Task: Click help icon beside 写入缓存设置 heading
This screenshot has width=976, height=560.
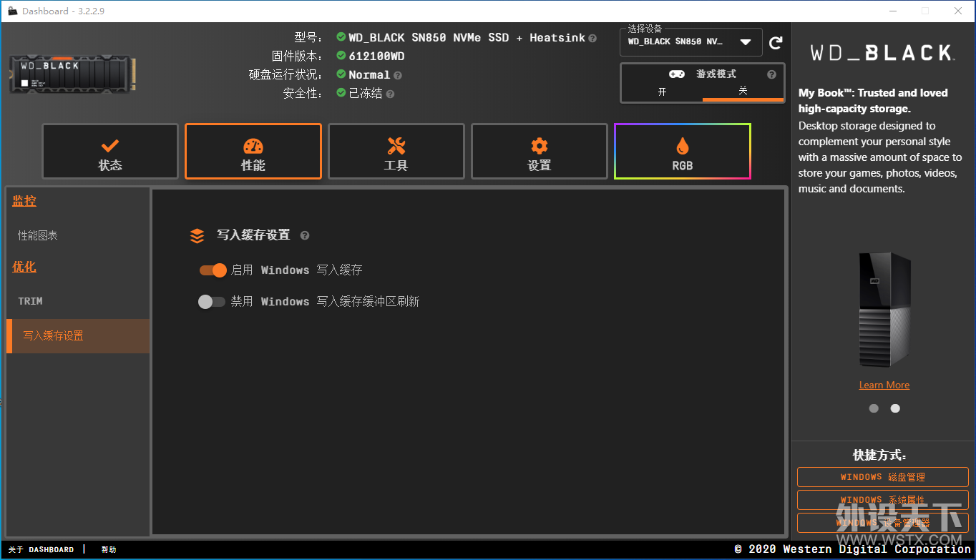Action: (x=305, y=235)
